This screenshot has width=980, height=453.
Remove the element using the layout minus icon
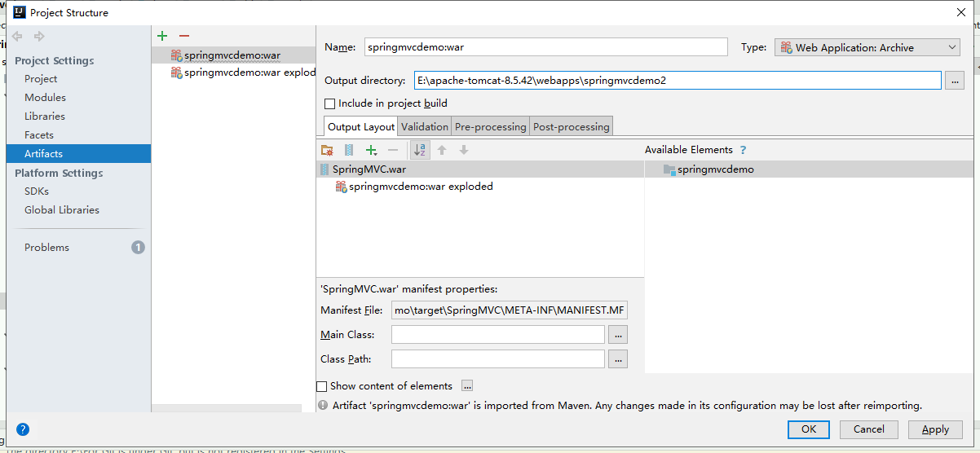coord(393,150)
